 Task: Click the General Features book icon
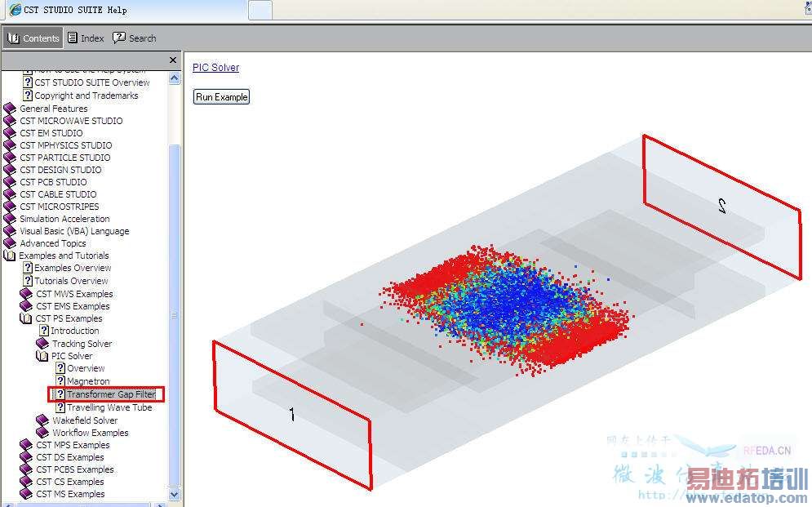(x=10, y=109)
